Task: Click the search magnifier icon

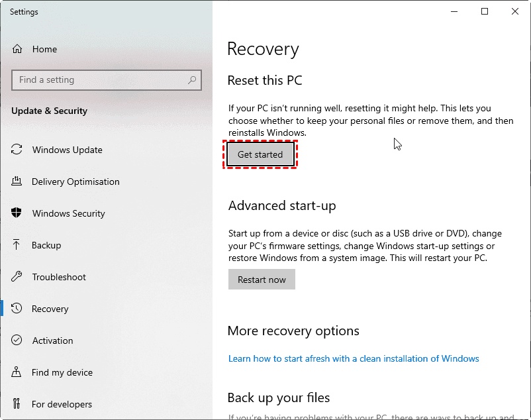Action: pyautogui.click(x=193, y=80)
